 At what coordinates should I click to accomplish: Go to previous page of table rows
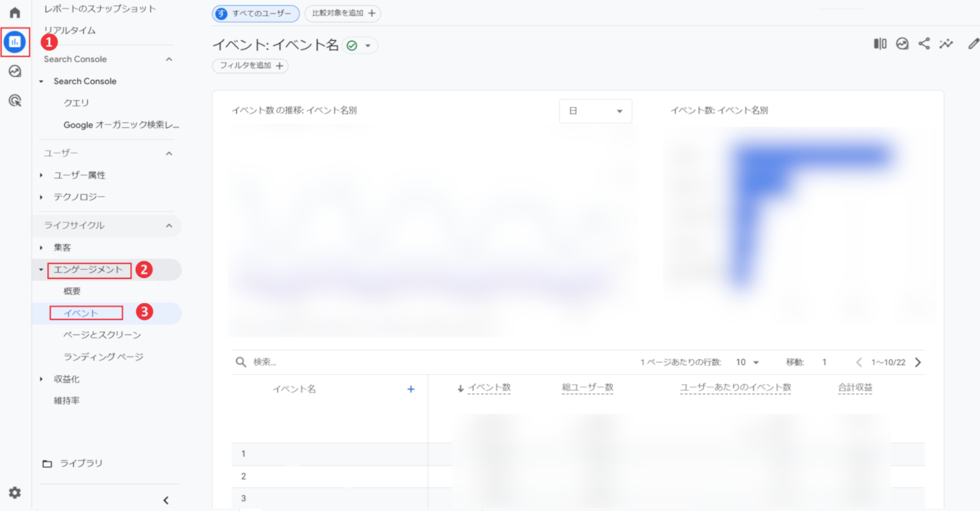click(859, 362)
